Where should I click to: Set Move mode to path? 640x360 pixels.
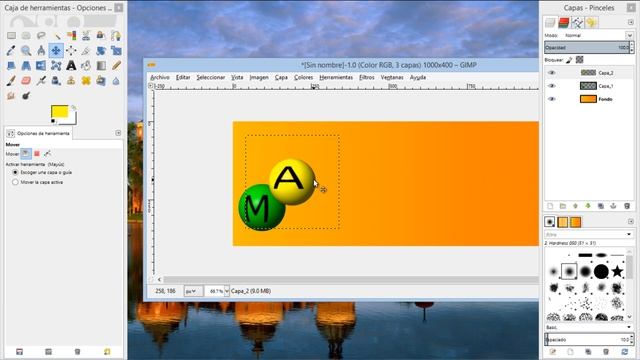[x=48, y=153]
